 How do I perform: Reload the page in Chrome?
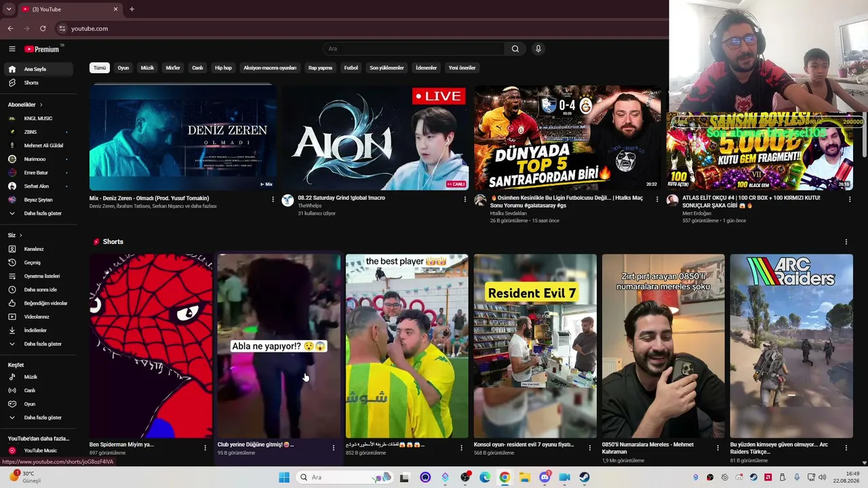click(x=43, y=28)
